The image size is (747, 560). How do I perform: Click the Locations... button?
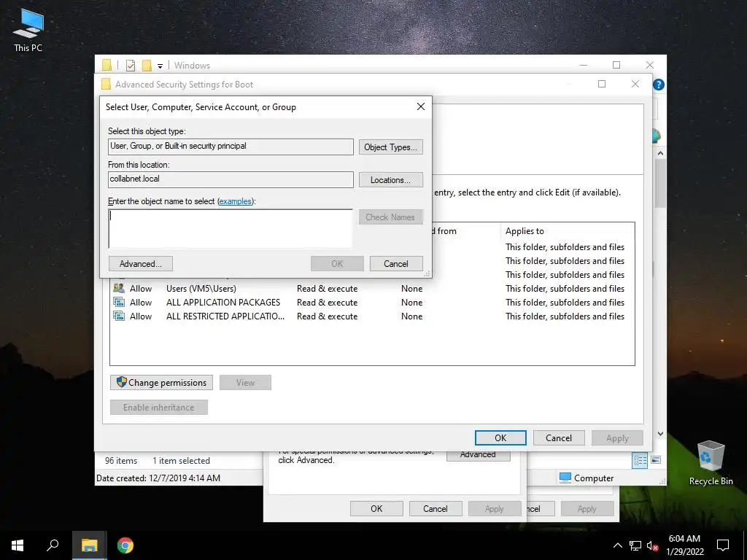click(391, 180)
